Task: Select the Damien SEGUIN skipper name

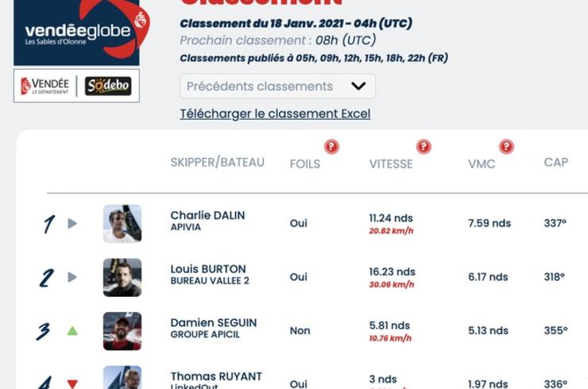Action: tap(213, 323)
